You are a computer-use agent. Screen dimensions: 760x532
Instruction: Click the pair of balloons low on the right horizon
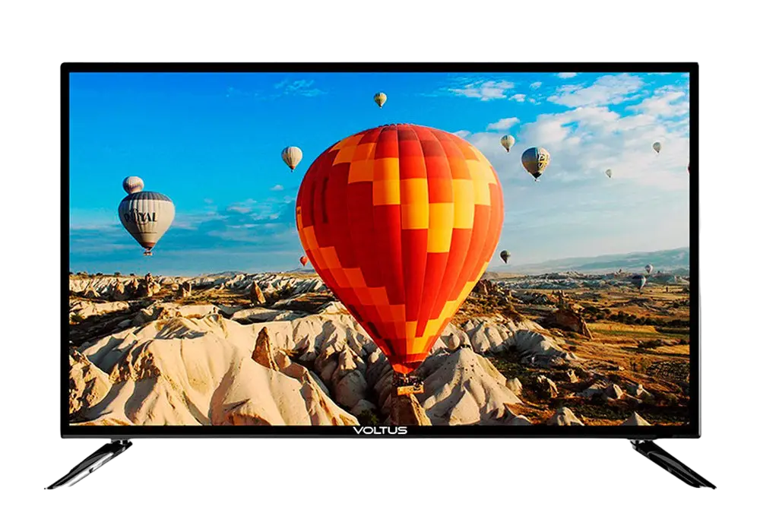[x=642, y=277]
